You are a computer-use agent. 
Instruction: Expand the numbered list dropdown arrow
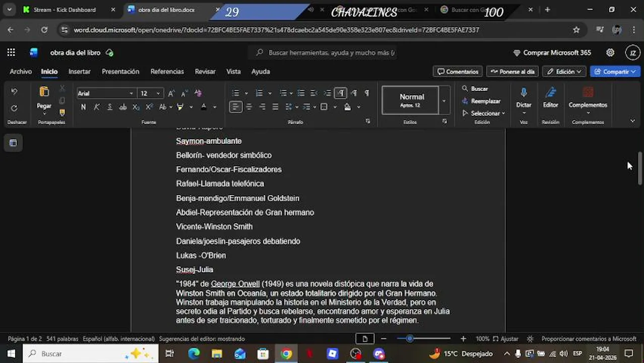(x=270, y=93)
